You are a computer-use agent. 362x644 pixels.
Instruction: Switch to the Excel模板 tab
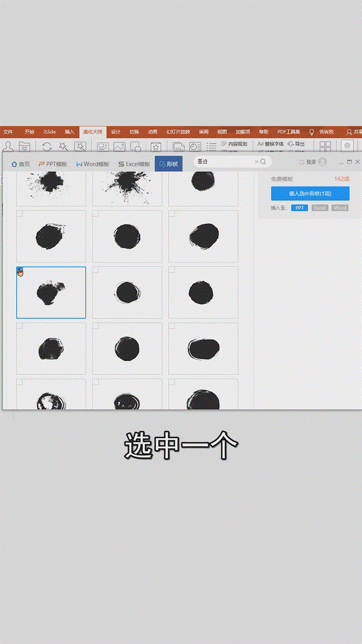134,164
